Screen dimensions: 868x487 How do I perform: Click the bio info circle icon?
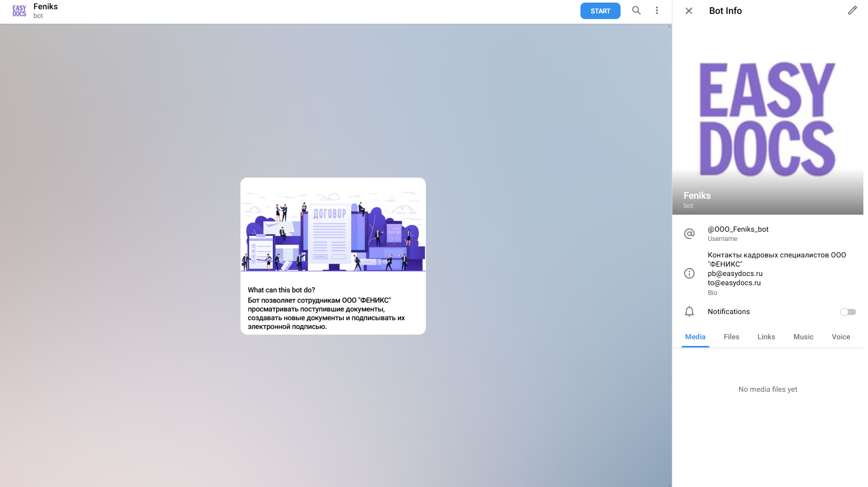coord(689,273)
